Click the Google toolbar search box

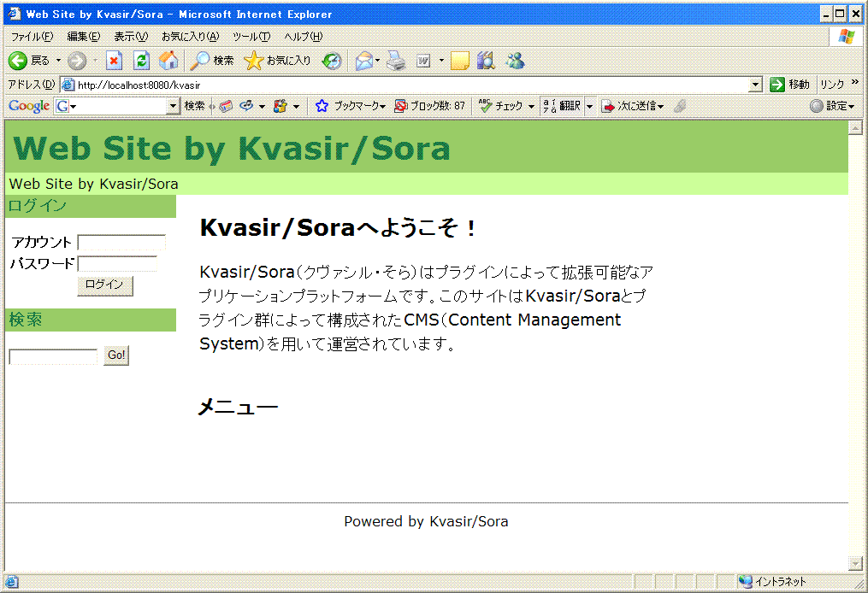coord(118,106)
